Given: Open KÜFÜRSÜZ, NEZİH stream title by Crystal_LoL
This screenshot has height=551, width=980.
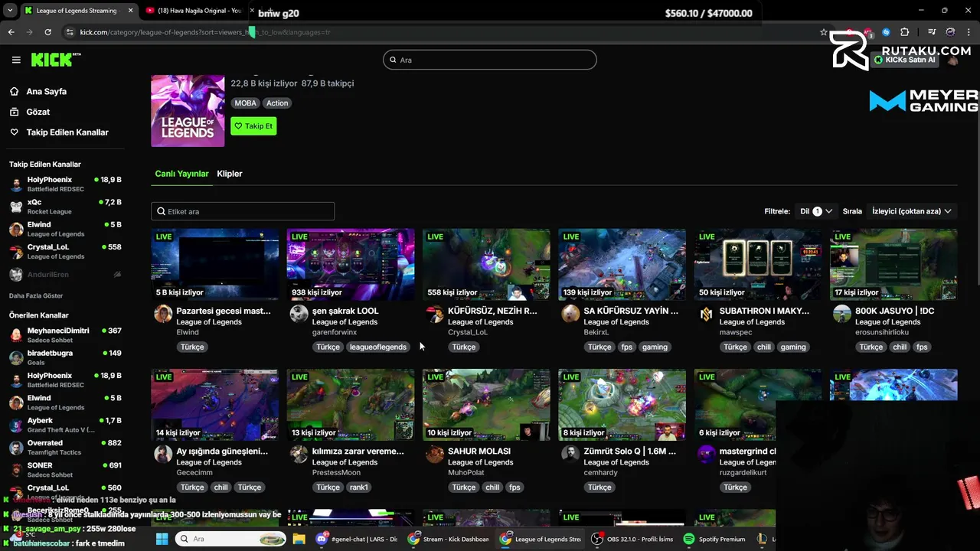Looking at the screenshot, I should [492, 311].
